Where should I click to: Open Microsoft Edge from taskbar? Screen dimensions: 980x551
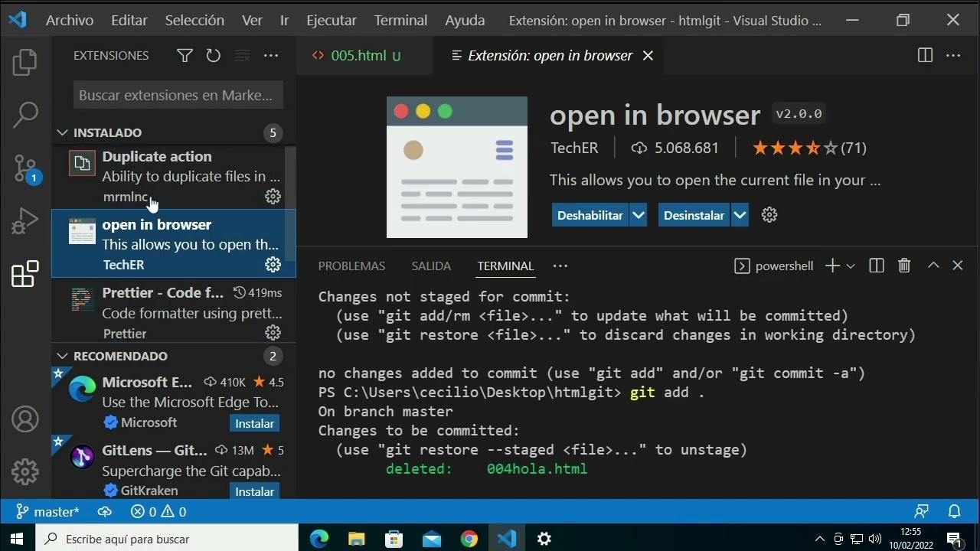tap(319, 539)
